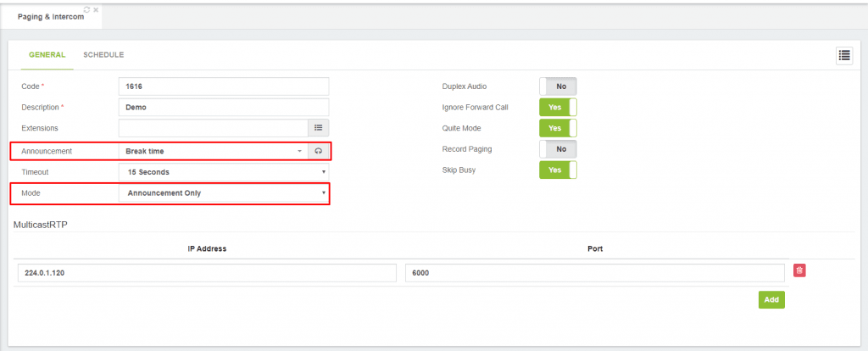
Task: Disable the Ignore Forward Call toggle
Action: [x=558, y=108]
